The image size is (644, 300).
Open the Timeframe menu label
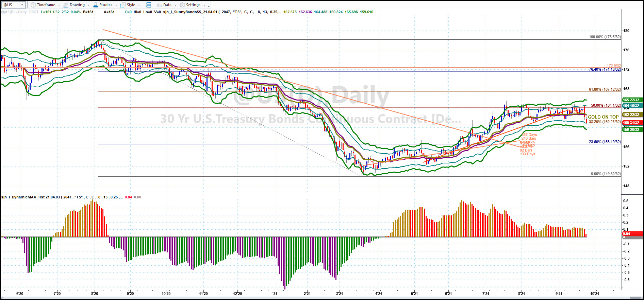pyautogui.click(x=46, y=5)
